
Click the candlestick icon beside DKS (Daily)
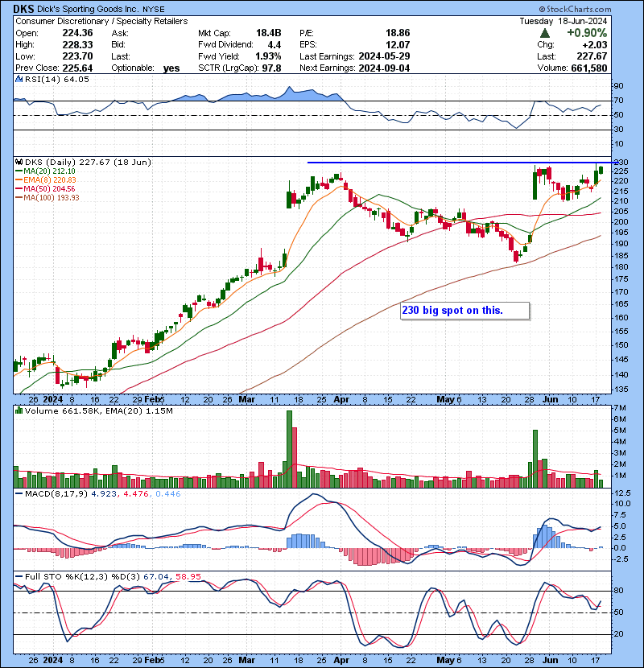click(x=19, y=162)
